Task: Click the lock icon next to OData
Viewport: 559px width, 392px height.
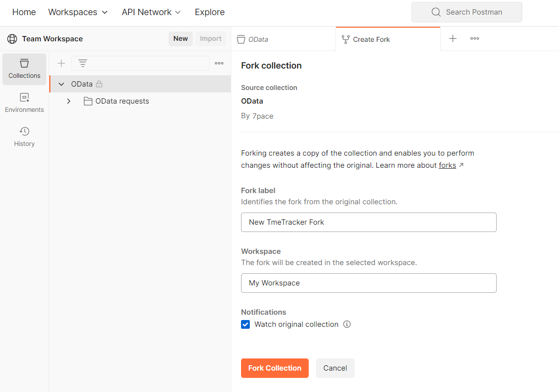Action: 99,84
